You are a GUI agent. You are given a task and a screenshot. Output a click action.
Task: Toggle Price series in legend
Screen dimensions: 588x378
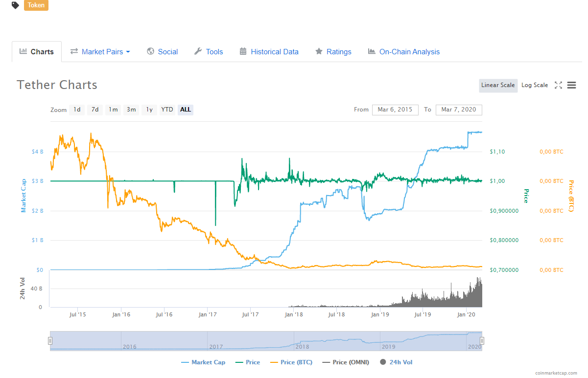[x=247, y=362]
